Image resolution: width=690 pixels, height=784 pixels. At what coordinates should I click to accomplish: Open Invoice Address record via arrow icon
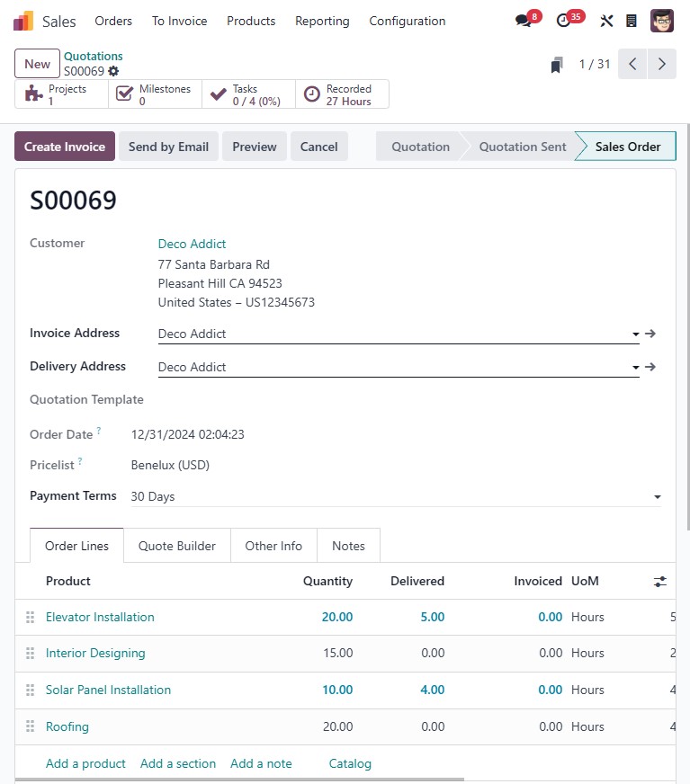click(x=650, y=333)
